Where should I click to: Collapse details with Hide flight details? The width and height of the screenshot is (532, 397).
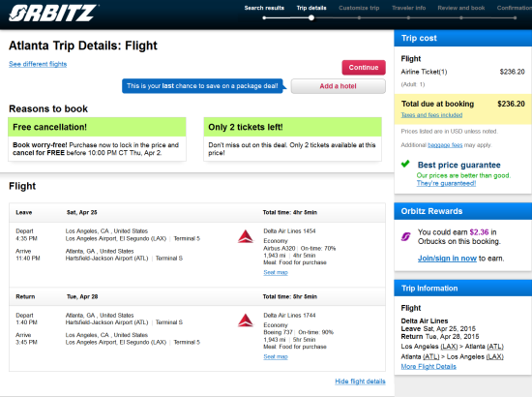pos(360,382)
